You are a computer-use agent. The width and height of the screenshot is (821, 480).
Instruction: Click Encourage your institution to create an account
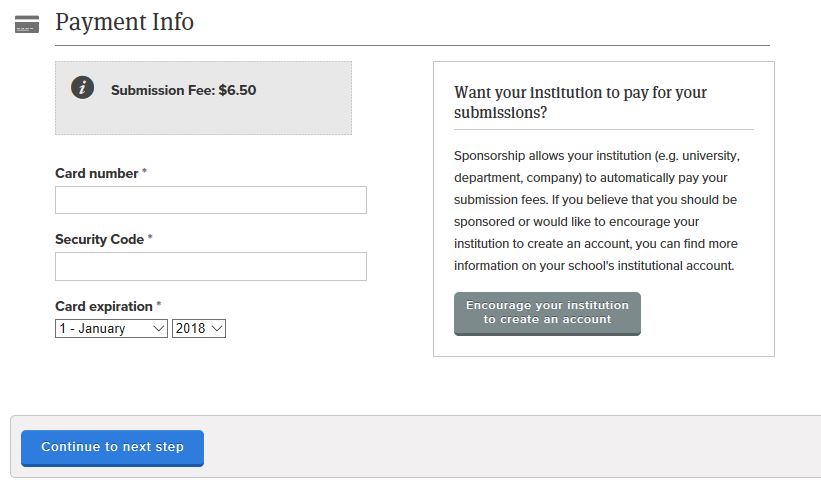[x=547, y=313]
